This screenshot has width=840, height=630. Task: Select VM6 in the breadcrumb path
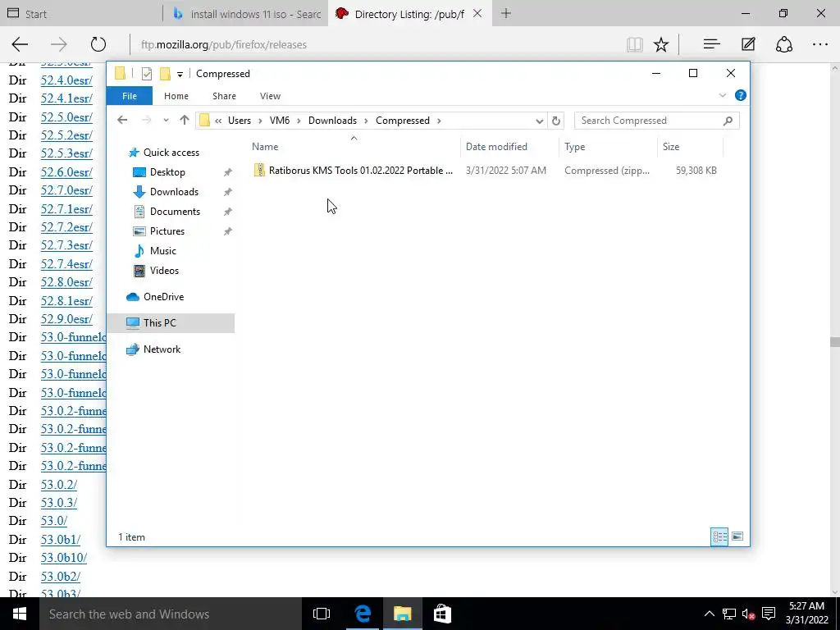(x=280, y=121)
